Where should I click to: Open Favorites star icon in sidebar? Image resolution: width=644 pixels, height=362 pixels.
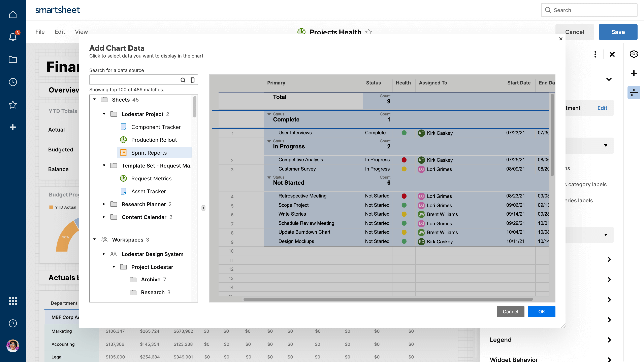pos(13,104)
